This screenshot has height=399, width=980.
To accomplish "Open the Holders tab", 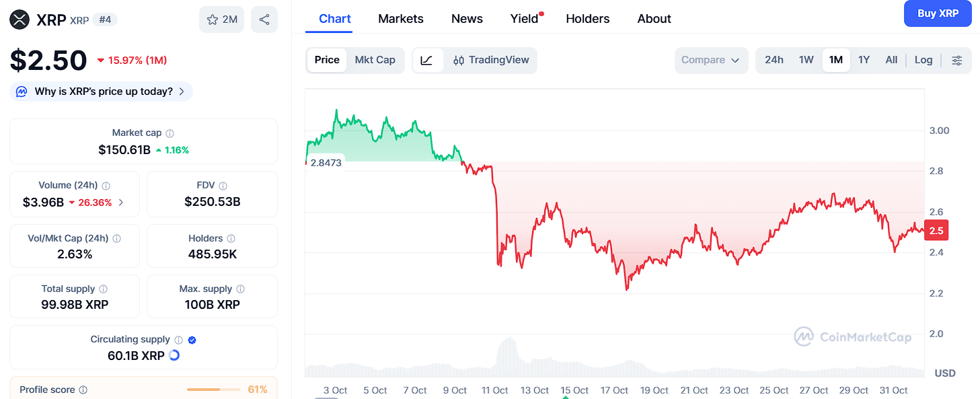I will point(587,18).
